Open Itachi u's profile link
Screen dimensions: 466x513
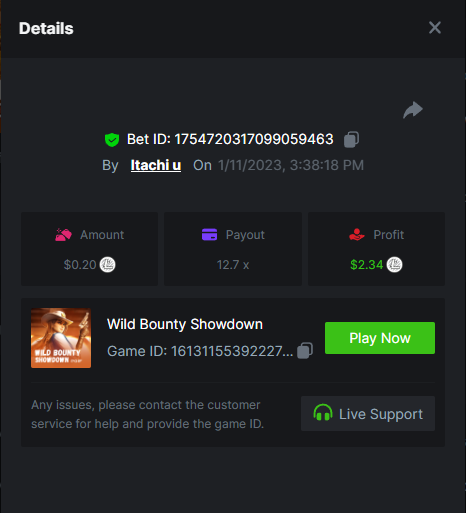coord(156,165)
